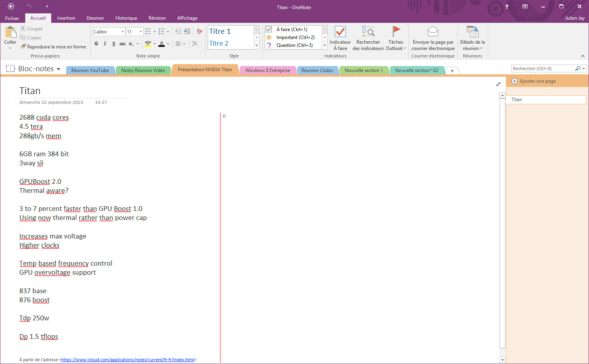The height and width of the screenshot is (364, 589).
Task: Apply yellow text highlighting
Action: point(148,44)
